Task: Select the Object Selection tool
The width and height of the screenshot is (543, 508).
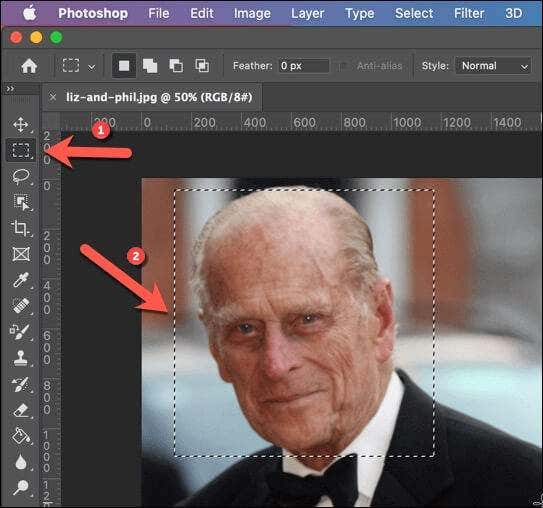Action: (x=21, y=202)
